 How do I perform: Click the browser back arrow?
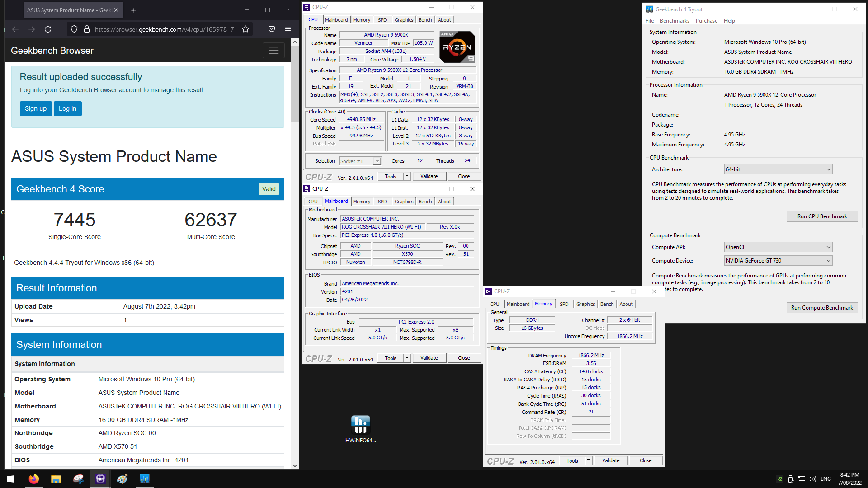coord(15,29)
